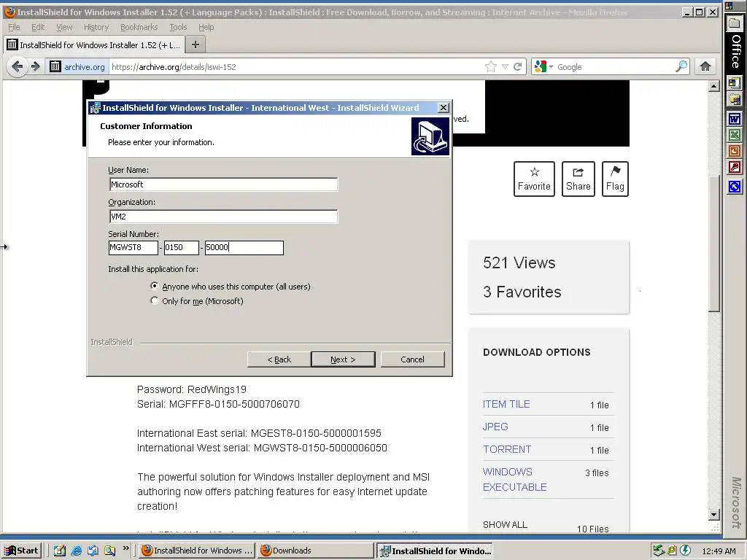Open the View menu
Viewport: 747px width, 560px height.
click(64, 27)
